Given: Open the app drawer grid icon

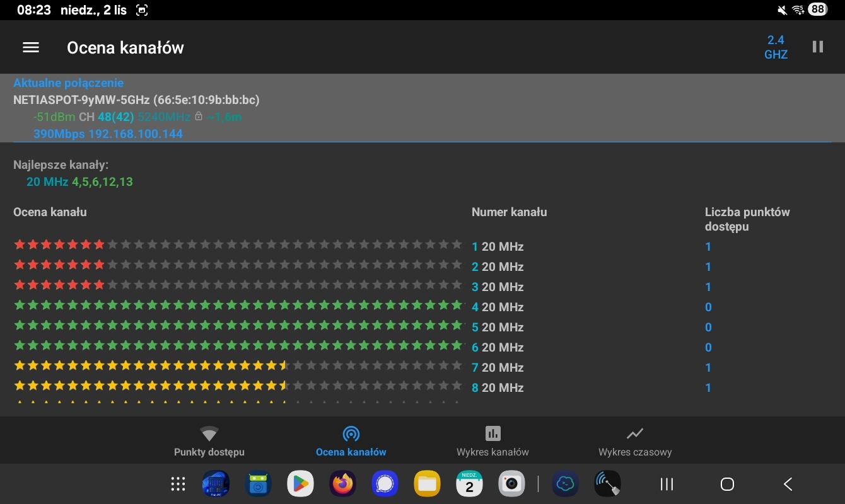Looking at the screenshot, I should (x=178, y=484).
